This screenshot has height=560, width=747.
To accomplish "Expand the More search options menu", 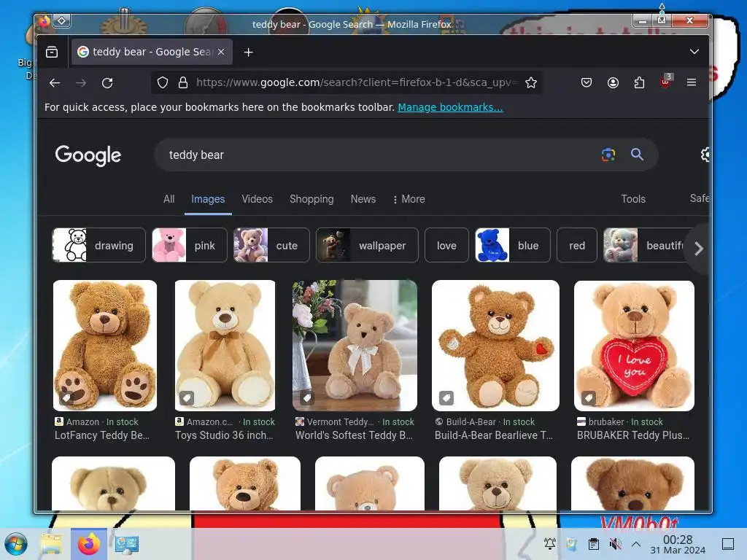I will pyautogui.click(x=409, y=199).
